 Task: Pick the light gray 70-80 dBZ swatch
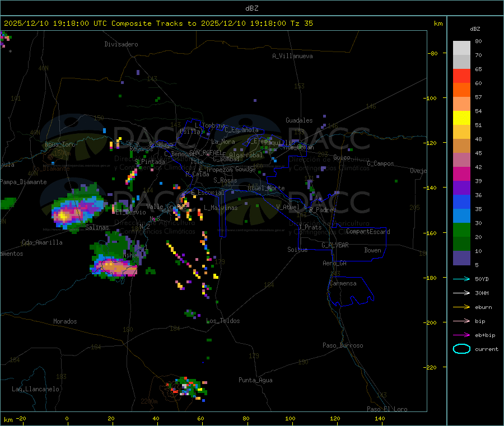pyautogui.click(x=461, y=48)
